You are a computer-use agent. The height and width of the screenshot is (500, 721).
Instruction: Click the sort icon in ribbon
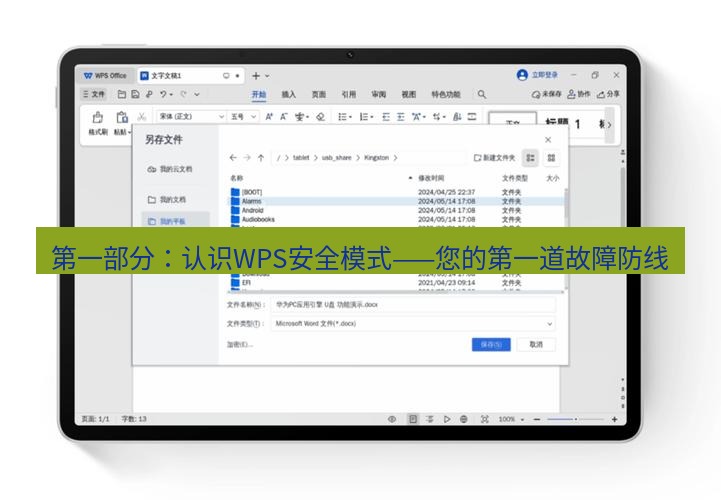[x=457, y=117]
